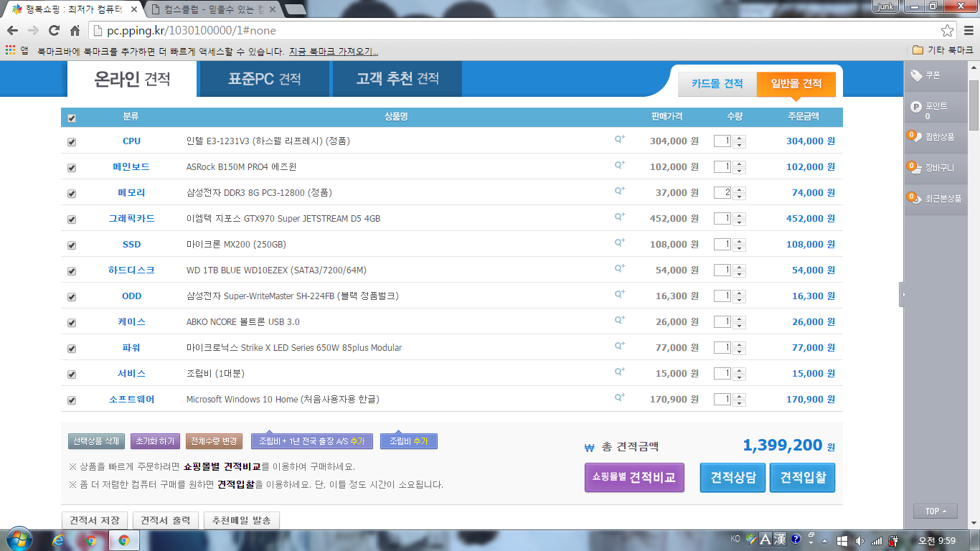Click the magnifier icon for the 서비스 row

click(x=620, y=372)
